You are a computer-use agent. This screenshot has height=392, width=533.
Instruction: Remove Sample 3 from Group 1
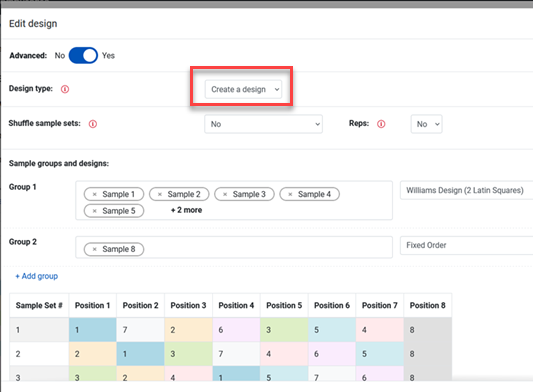coord(225,194)
